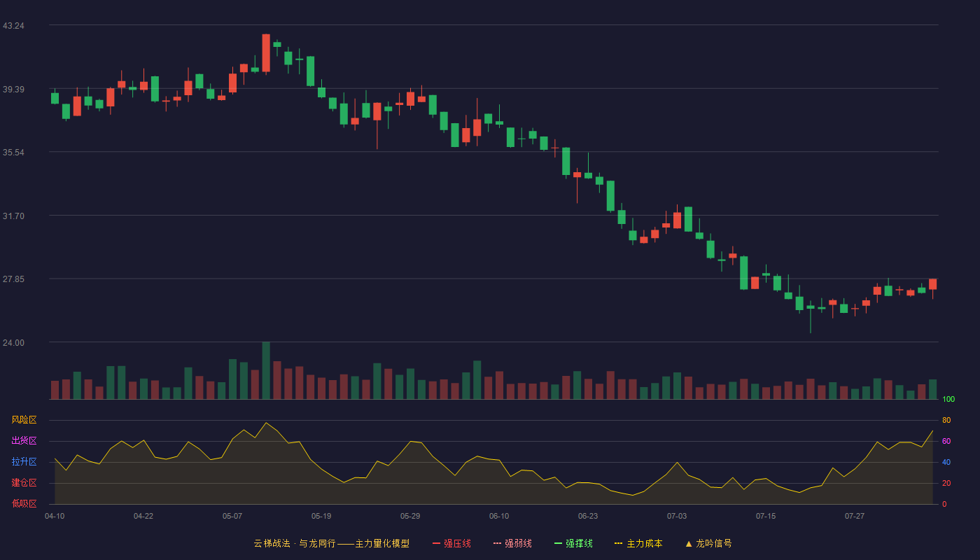The height and width of the screenshot is (560, 980).
Task: Select the 24.00 price axis label
Action: coord(13,342)
